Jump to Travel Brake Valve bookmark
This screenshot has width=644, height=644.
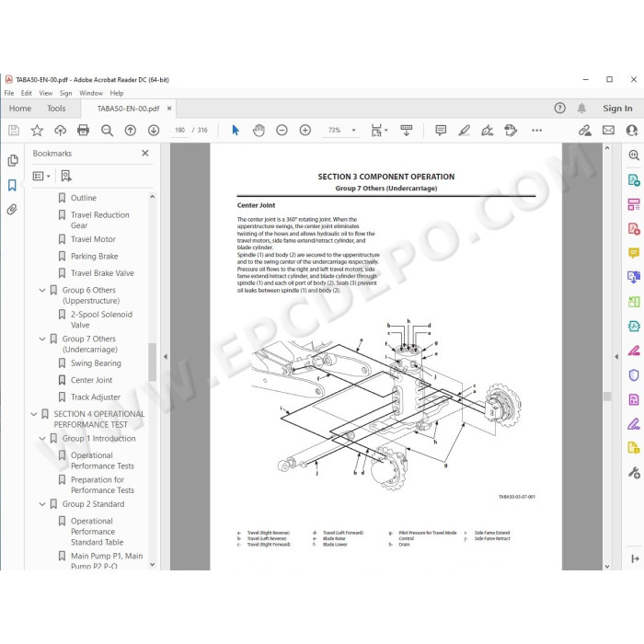(x=102, y=273)
